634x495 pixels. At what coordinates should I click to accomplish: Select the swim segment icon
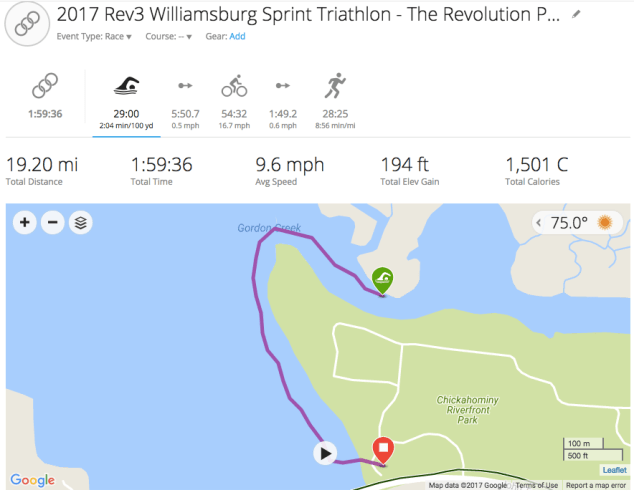tap(126, 86)
